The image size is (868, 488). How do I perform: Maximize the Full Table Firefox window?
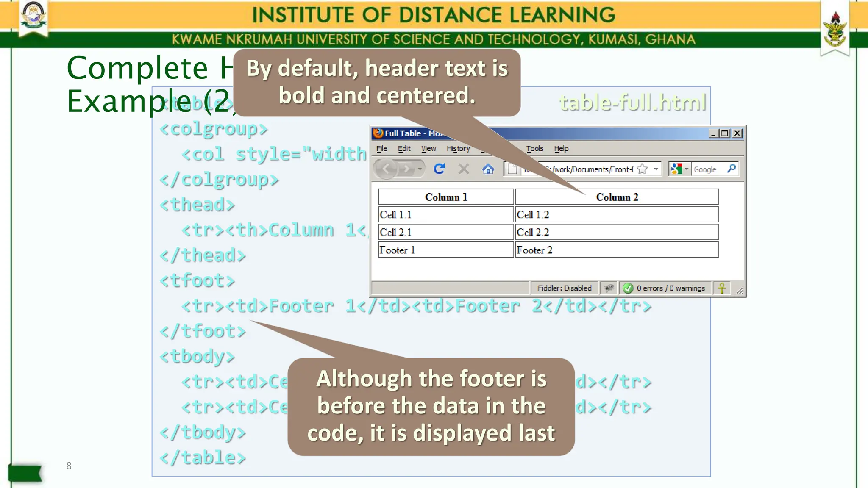tap(725, 133)
